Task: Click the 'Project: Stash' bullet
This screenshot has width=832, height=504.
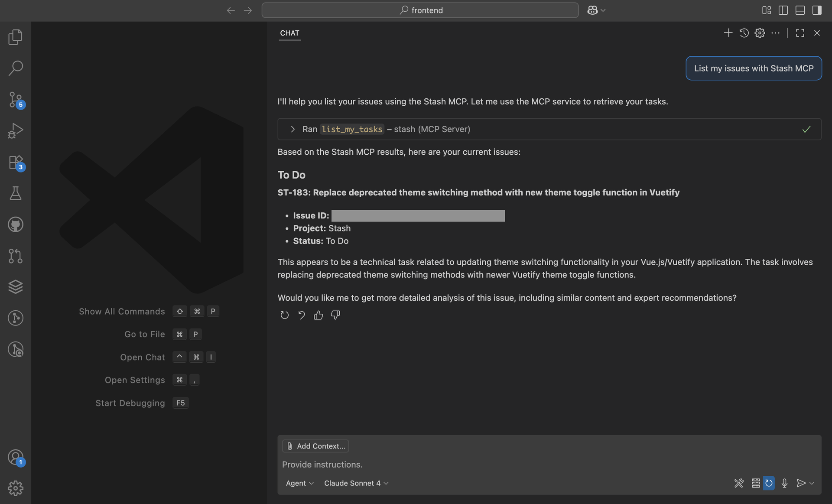Action: point(322,228)
